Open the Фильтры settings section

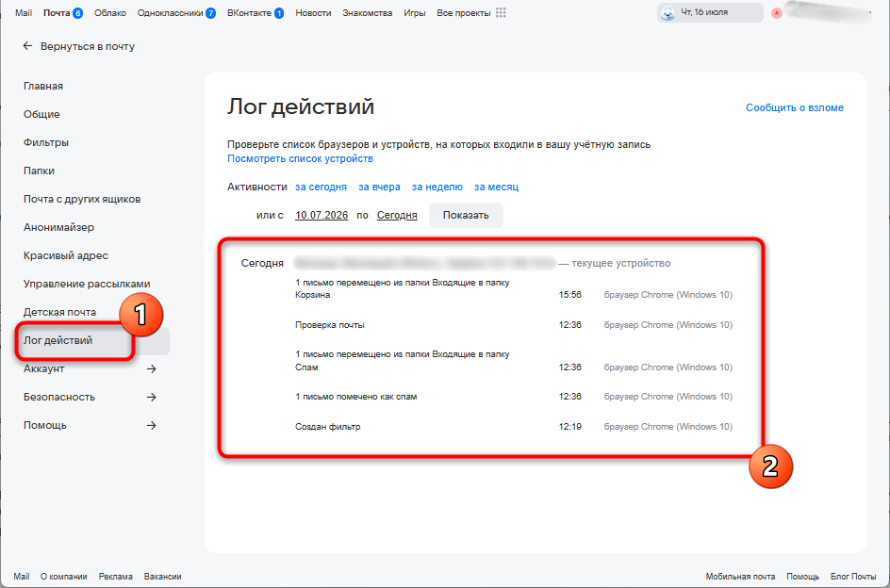(46, 142)
